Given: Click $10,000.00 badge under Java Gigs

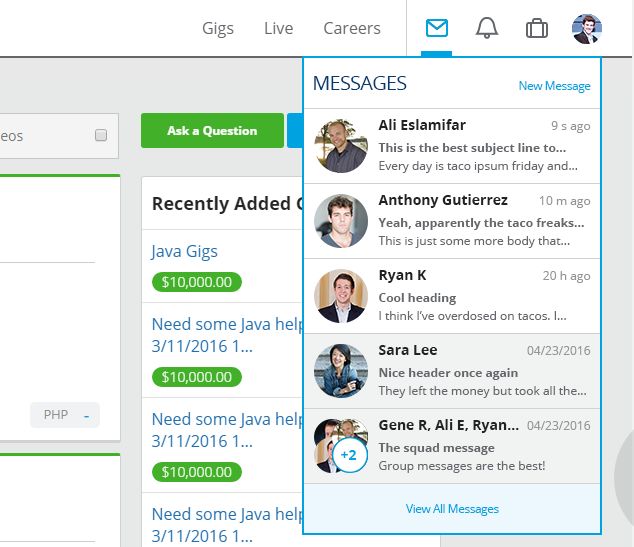Looking at the screenshot, I should click(197, 282).
